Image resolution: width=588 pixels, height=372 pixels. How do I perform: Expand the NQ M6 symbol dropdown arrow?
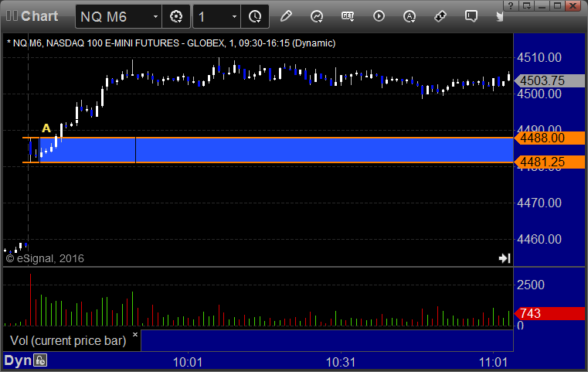155,16
